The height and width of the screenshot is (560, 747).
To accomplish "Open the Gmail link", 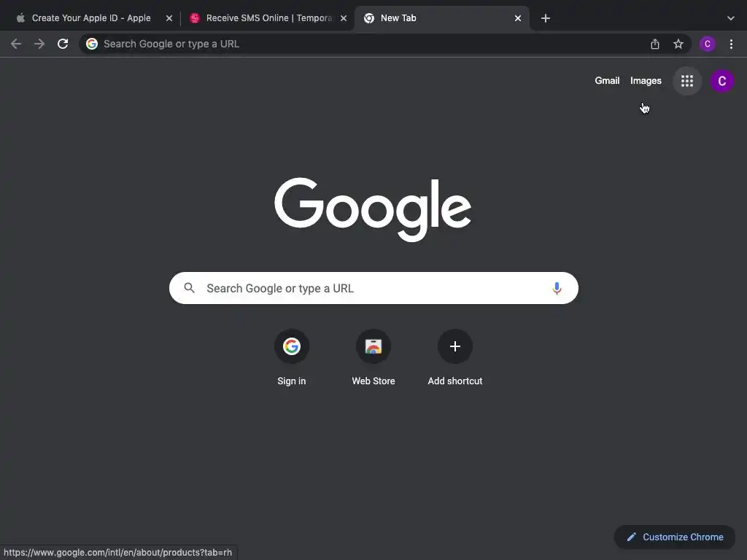I will (x=607, y=80).
